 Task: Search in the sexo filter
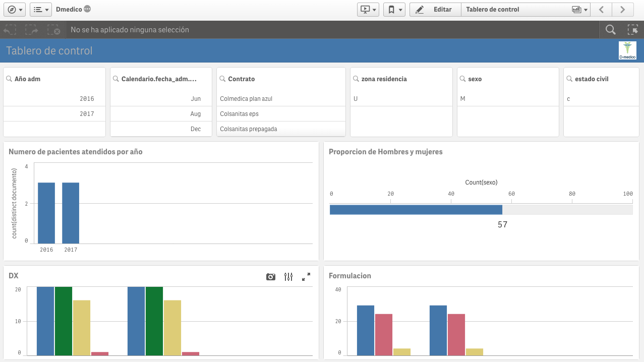click(463, 79)
